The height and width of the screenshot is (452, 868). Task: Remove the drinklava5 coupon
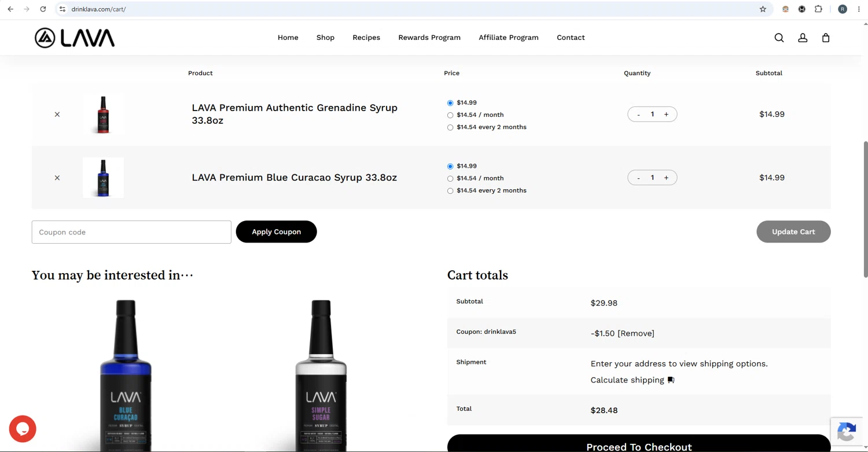(x=636, y=333)
